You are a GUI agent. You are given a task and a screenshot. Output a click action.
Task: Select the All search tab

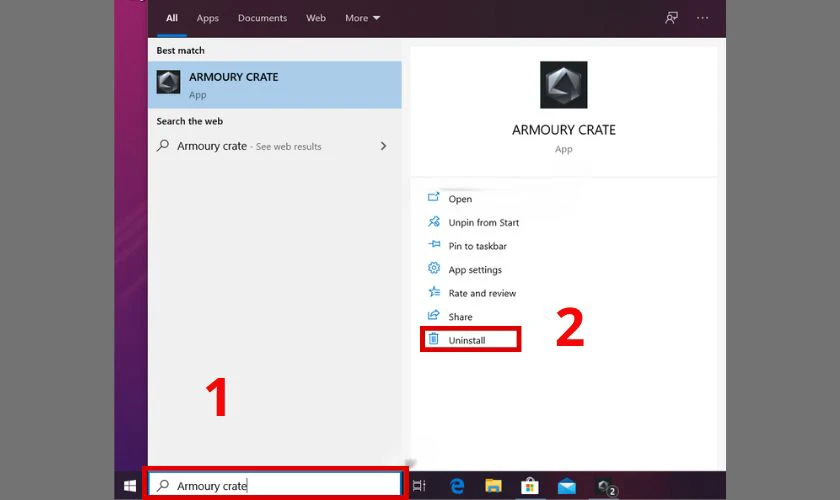tap(172, 18)
